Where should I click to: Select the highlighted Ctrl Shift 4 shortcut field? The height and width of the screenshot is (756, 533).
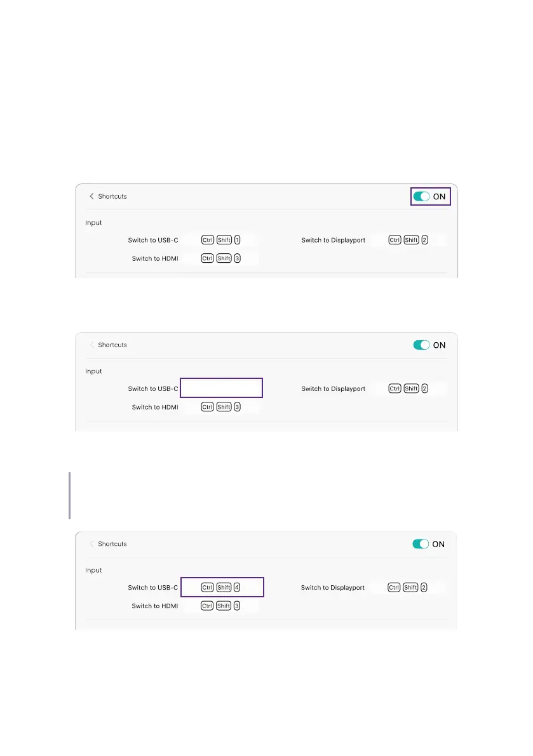221,587
